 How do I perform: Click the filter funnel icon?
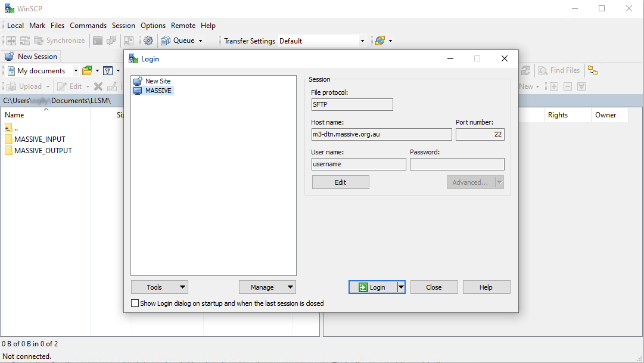click(x=108, y=70)
